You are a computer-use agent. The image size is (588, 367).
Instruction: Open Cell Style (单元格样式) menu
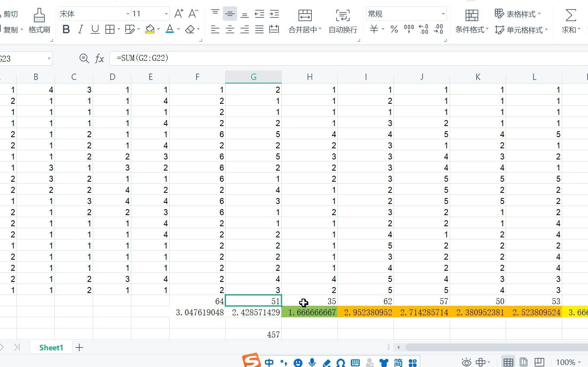[521, 30]
